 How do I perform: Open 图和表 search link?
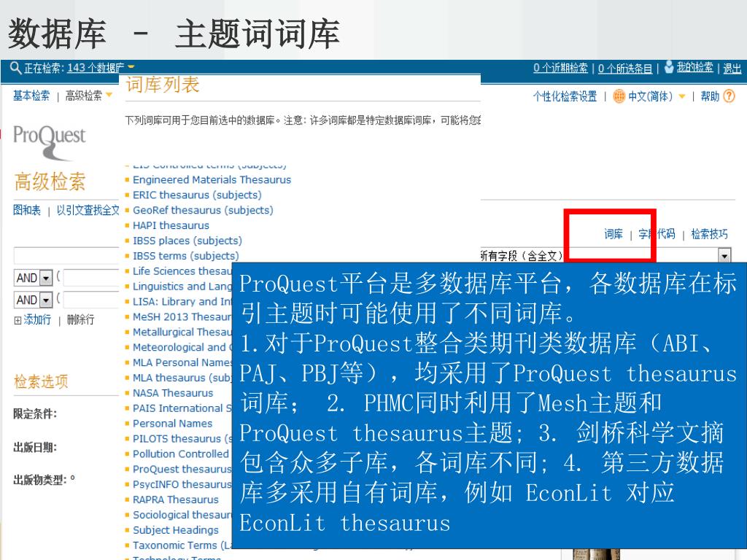[x=27, y=210]
